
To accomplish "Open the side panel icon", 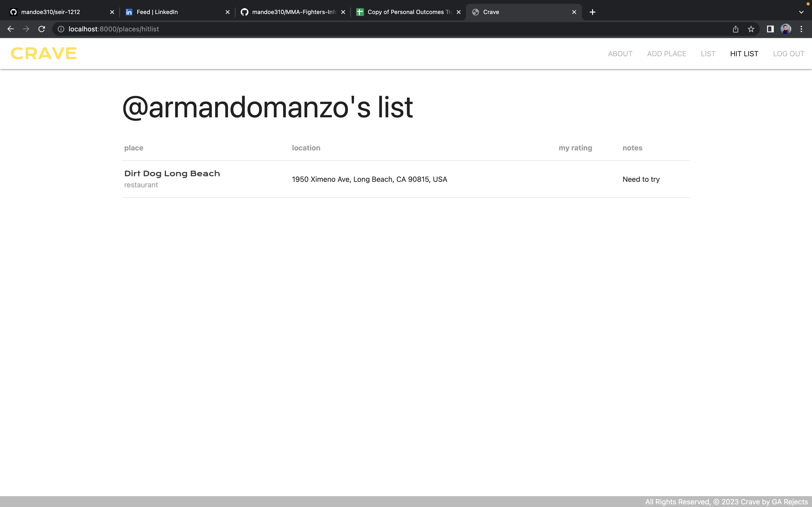I will 770,29.
